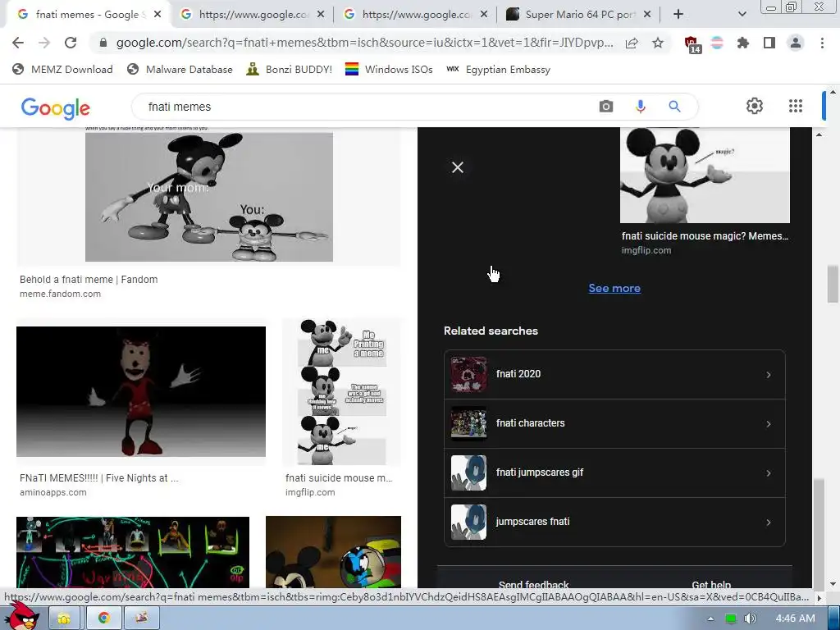Click the green network tray icon
The height and width of the screenshot is (630, 840).
pyautogui.click(x=731, y=619)
